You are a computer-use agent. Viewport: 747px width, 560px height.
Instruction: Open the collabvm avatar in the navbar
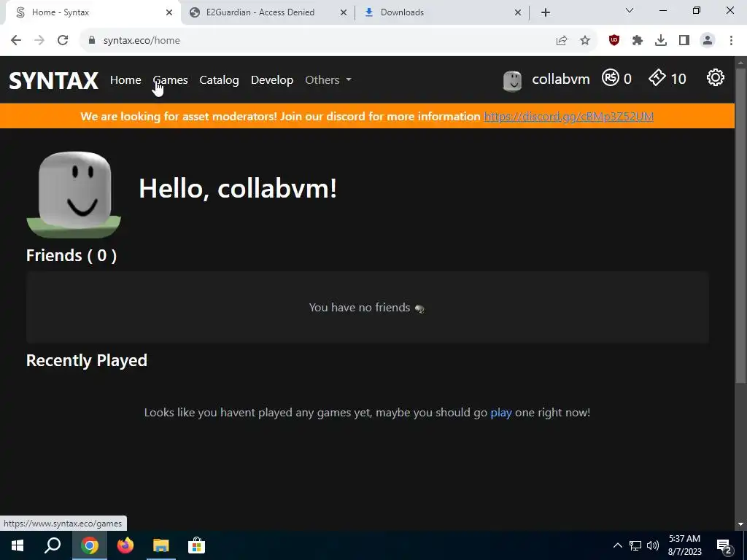coord(512,81)
